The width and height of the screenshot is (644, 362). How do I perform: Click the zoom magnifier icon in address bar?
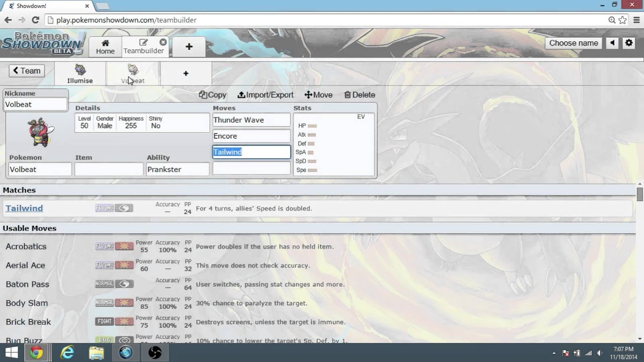click(x=612, y=20)
